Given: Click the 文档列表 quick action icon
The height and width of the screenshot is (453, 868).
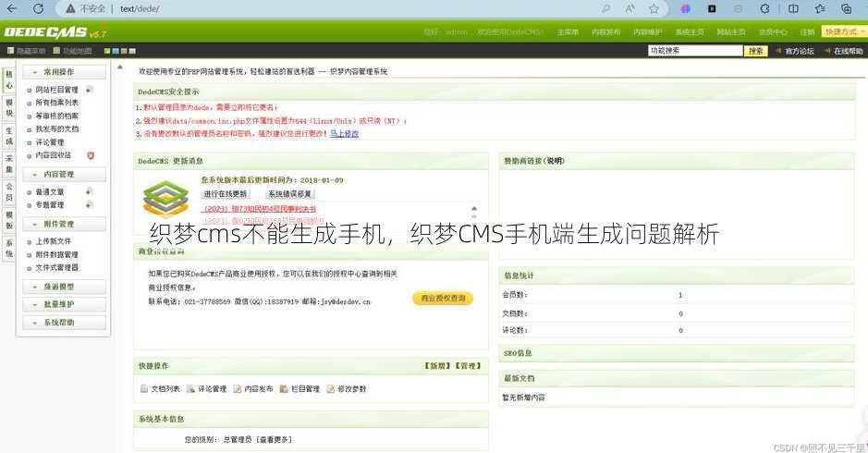Looking at the screenshot, I should (x=144, y=389).
